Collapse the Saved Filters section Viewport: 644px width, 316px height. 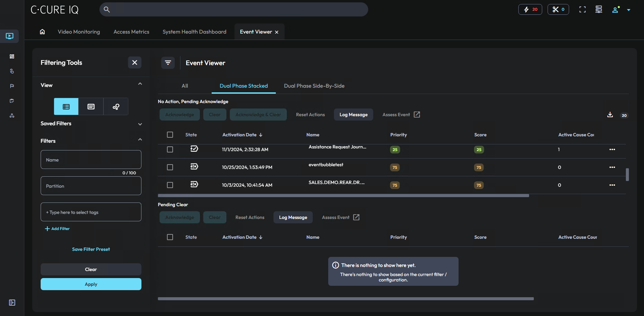click(140, 124)
